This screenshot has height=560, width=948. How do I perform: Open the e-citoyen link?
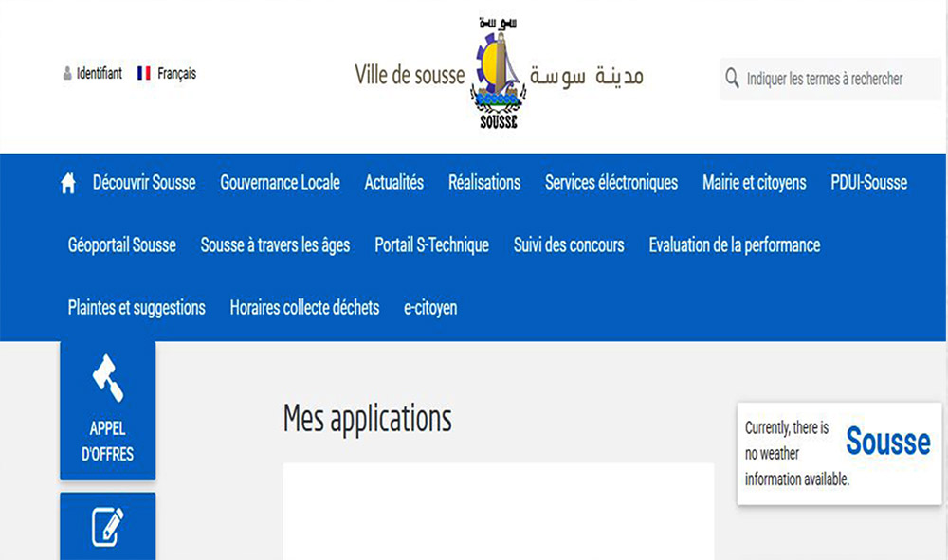pyautogui.click(x=430, y=308)
